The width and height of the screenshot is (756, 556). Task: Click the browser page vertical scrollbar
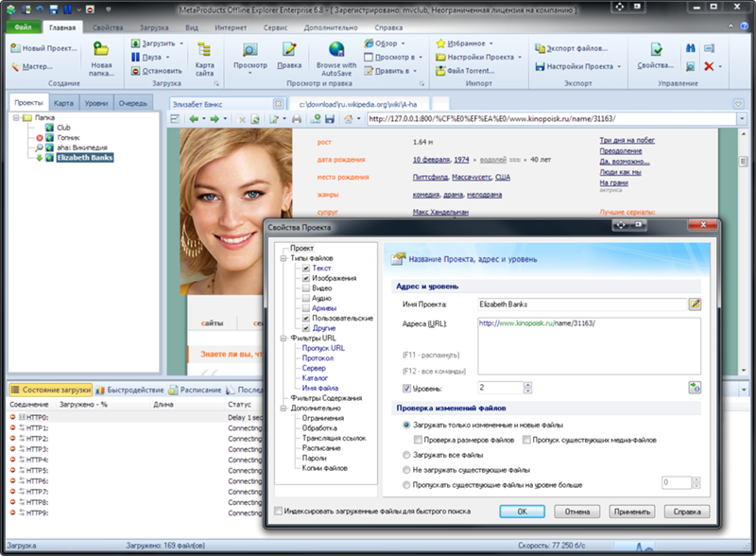(x=743, y=252)
